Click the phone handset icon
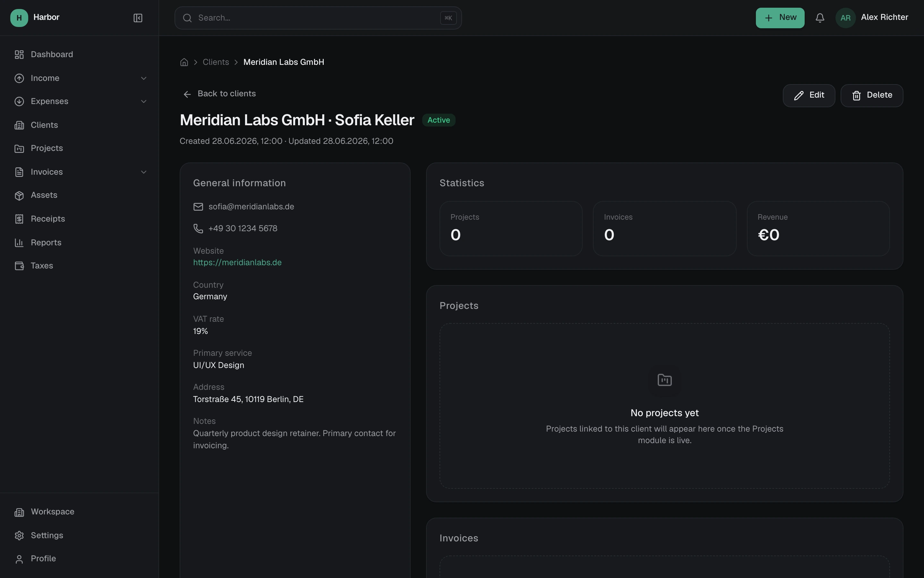 pyautogui.click(x=198, y=229)
